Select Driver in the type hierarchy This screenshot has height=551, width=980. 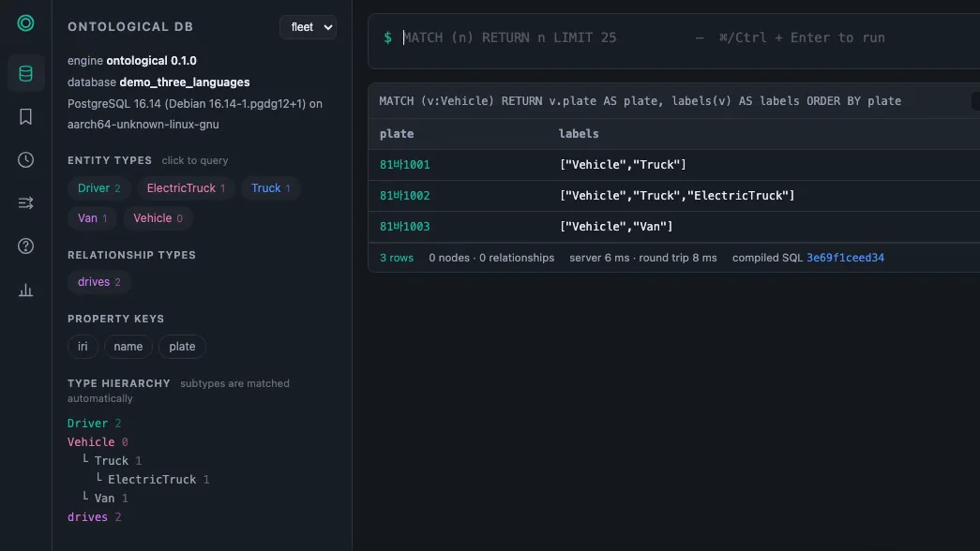pos(87,423)
